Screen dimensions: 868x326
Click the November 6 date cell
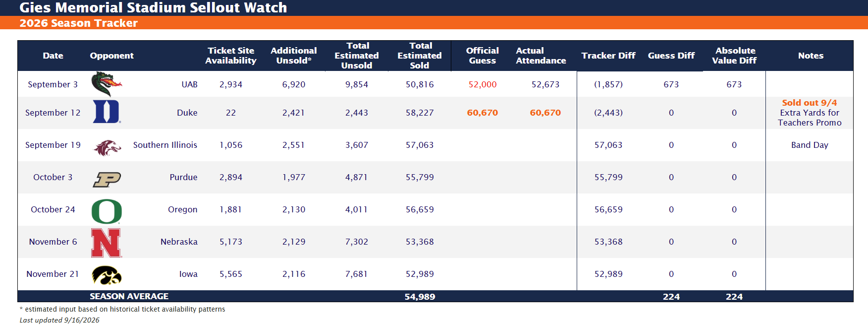(x=53, y=242)
